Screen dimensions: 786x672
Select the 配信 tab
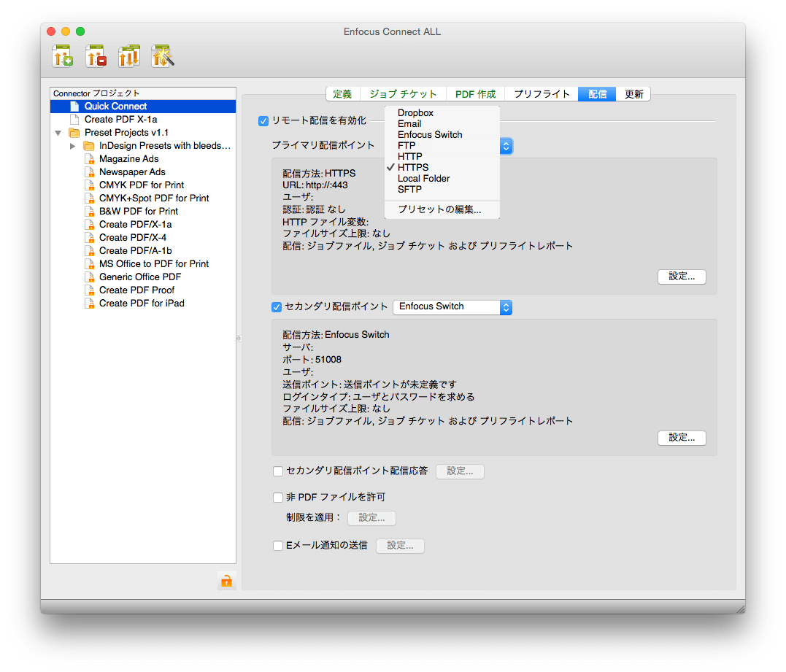(x=597, y=94)
